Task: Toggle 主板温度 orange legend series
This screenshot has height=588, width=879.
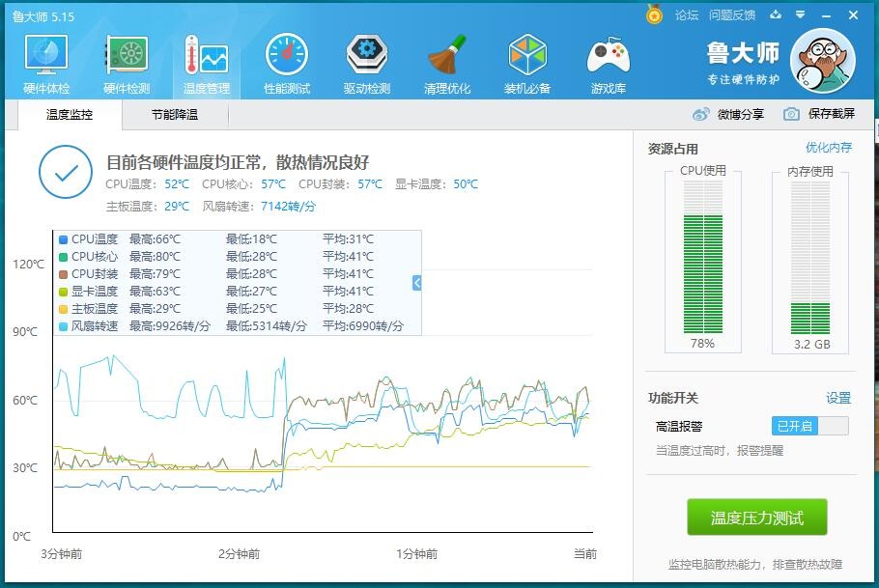Action: (x=64, y=309)
